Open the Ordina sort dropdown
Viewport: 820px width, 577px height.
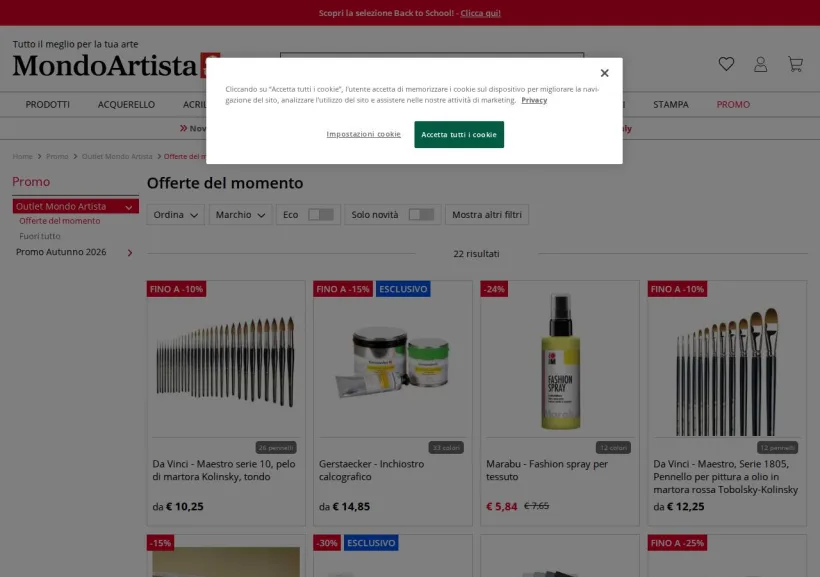click(175, 214)
